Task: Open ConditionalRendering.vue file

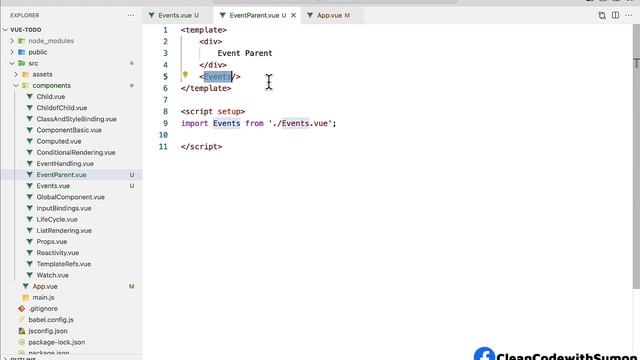Action: pyautogui.click(x=76, y=152)
